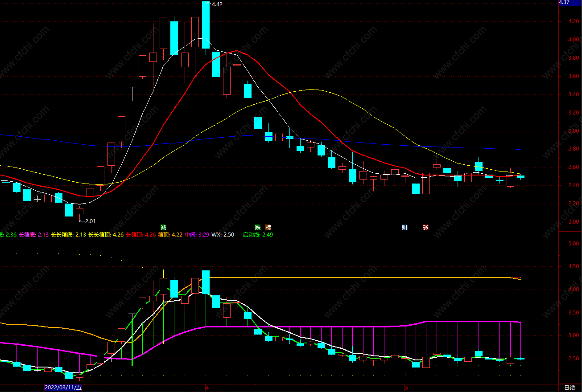
Task: Click the 2022/03/11/五 date label
Action: (63, 388)
